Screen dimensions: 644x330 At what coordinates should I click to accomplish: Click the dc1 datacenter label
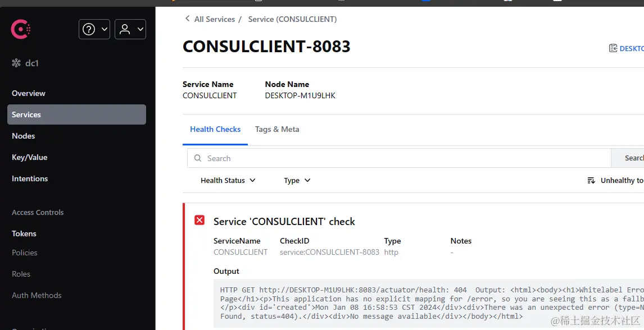tap(32, 63)
